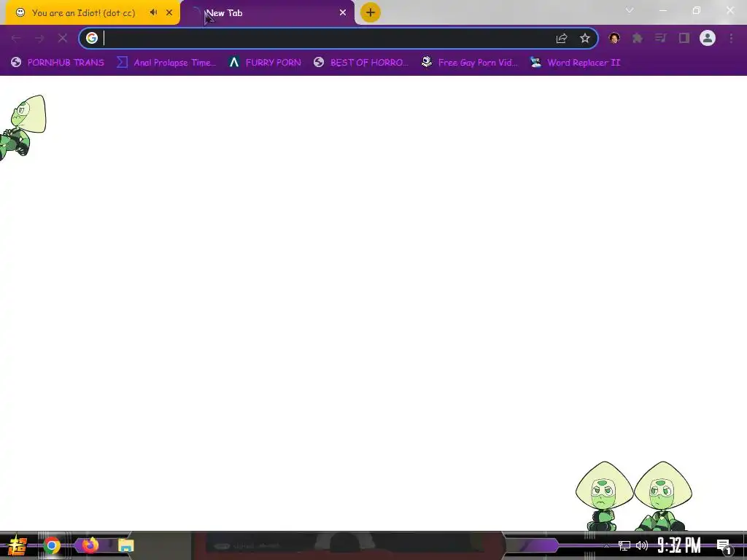The width and height of the screenshot is (747, 560).
Task: Toggle the side panel
Action: (x=684, y=38)
